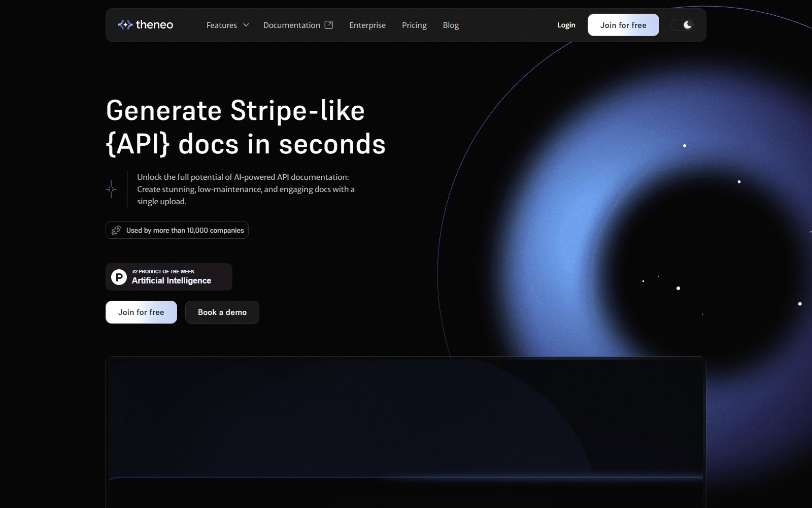This screenshot has width=812, height=508.
Task: Click the theneo logo
Action: [146, 25]
